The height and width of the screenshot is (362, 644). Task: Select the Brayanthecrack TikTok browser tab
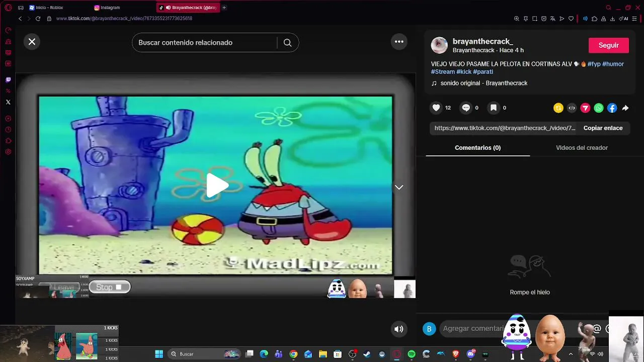tap(188, 8)
